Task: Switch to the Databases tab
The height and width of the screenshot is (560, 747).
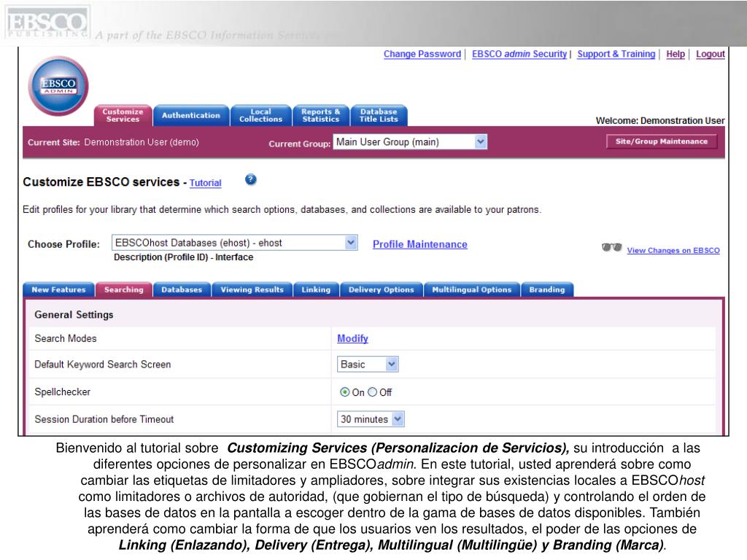Action: (x=182, y=289)
